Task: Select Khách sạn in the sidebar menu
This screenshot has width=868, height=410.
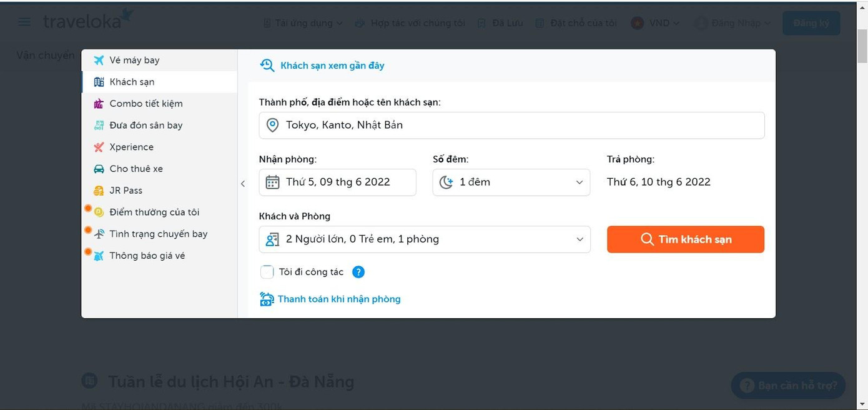Action: pyautogui.click(x=132, y=82)
